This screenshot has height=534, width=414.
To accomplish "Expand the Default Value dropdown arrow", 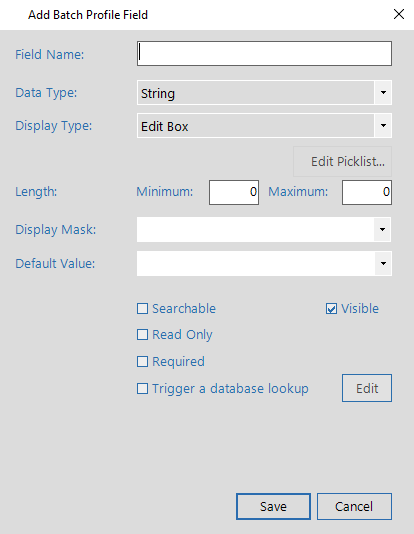I will coord(383,263).
